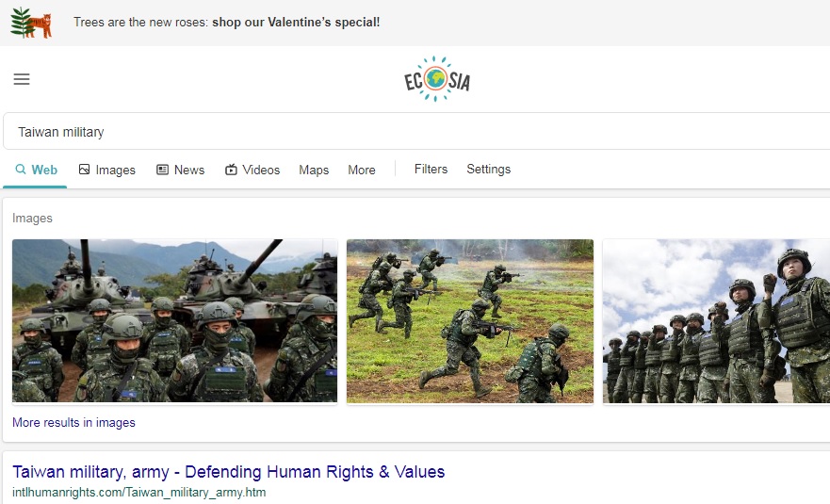Click the tiger and fern banner icon
Screen dimensions: 830x504
tap(31, 23)
